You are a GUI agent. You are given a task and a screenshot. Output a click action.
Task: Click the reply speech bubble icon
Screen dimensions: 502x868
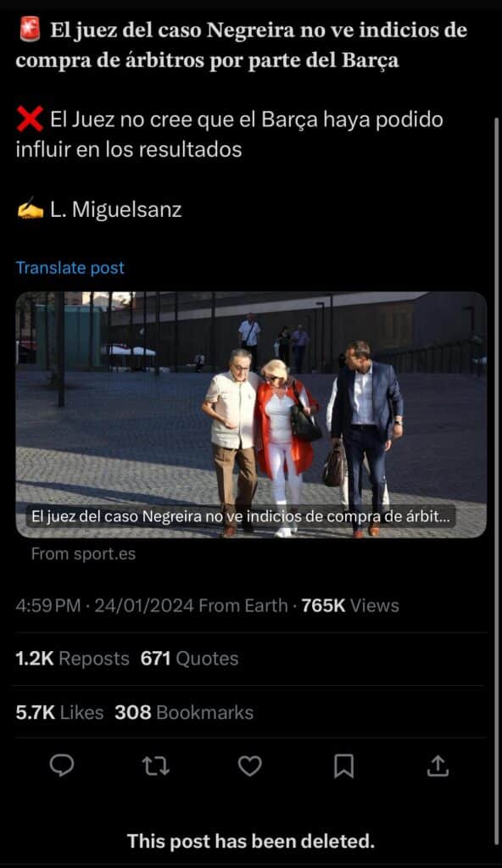coord(62,765)
